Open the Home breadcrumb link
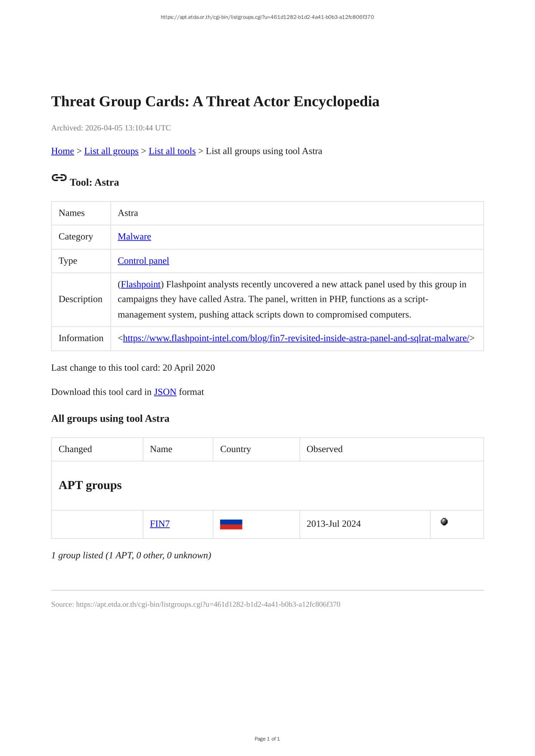Image resolution: width=535 pixels, height=756 pixels. click(x=62, y=151)
